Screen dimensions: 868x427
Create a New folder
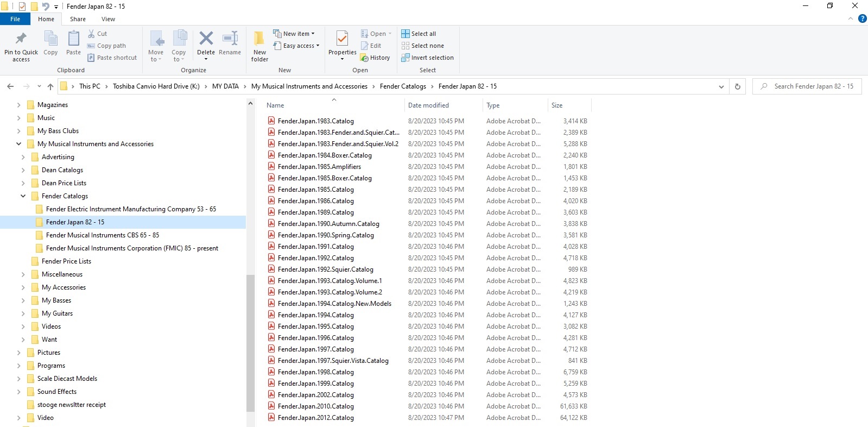coord(259,46)
